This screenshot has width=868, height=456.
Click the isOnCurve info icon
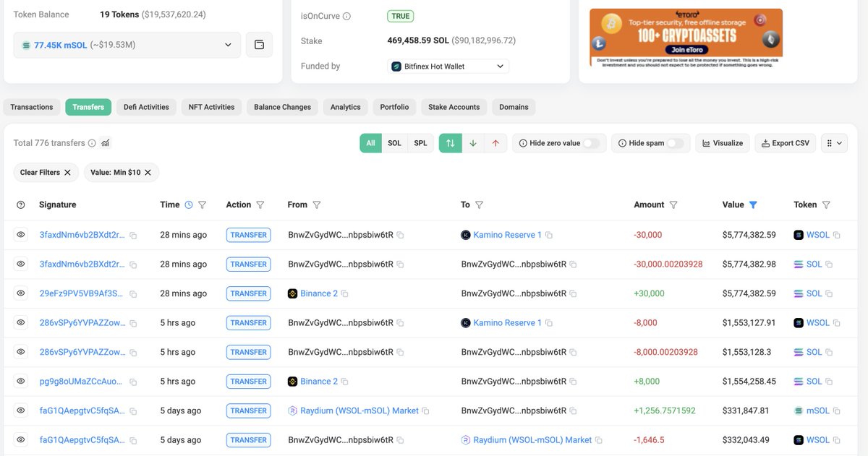[x=346, y=16]
